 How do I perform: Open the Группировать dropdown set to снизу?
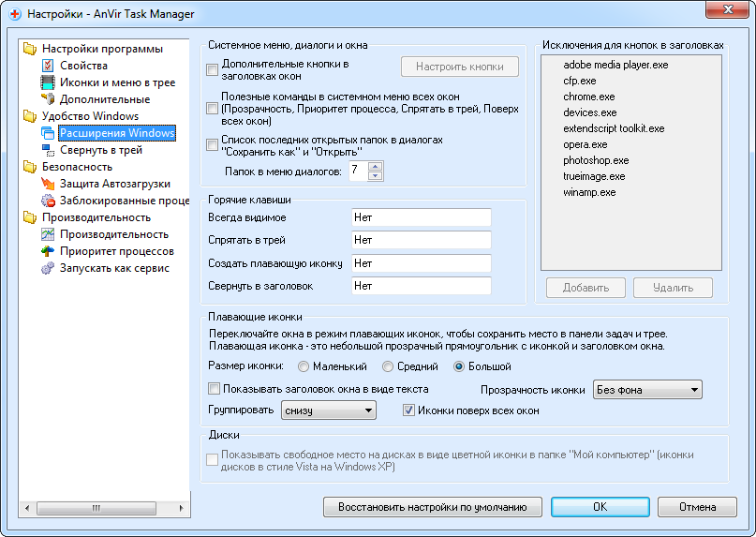pos(328,410)
